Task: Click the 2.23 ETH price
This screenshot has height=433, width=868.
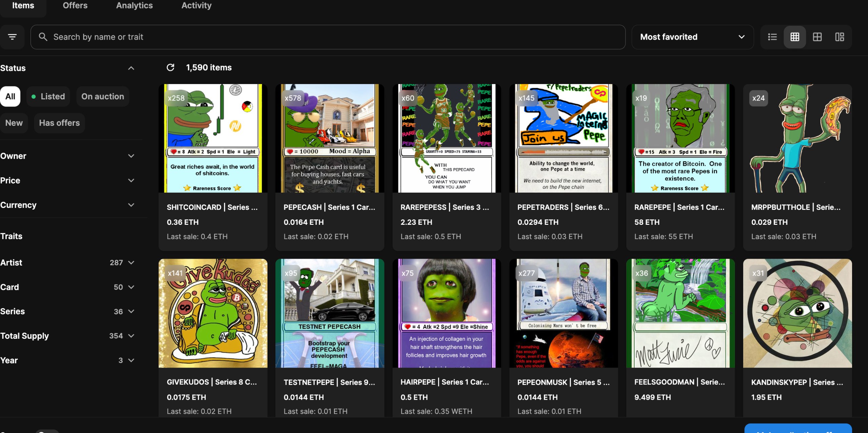Action: 416,222
